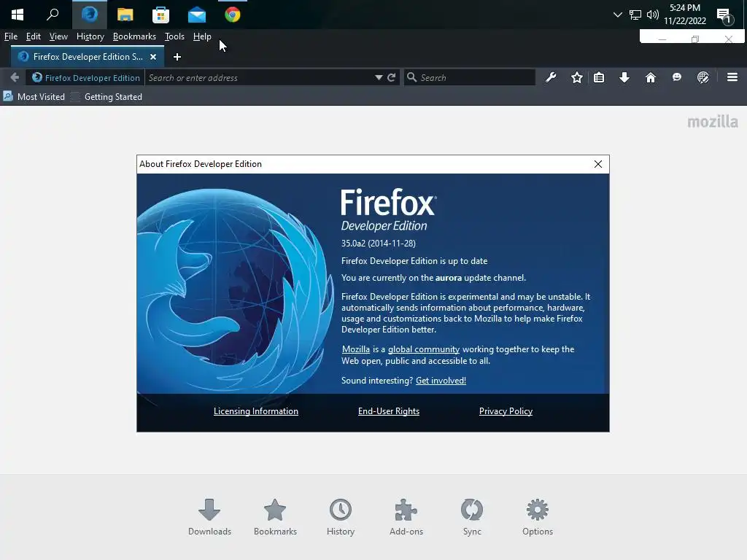747x560 pixels.
Task: Open File Explorer from taskbar
Action: pos(125,15)
